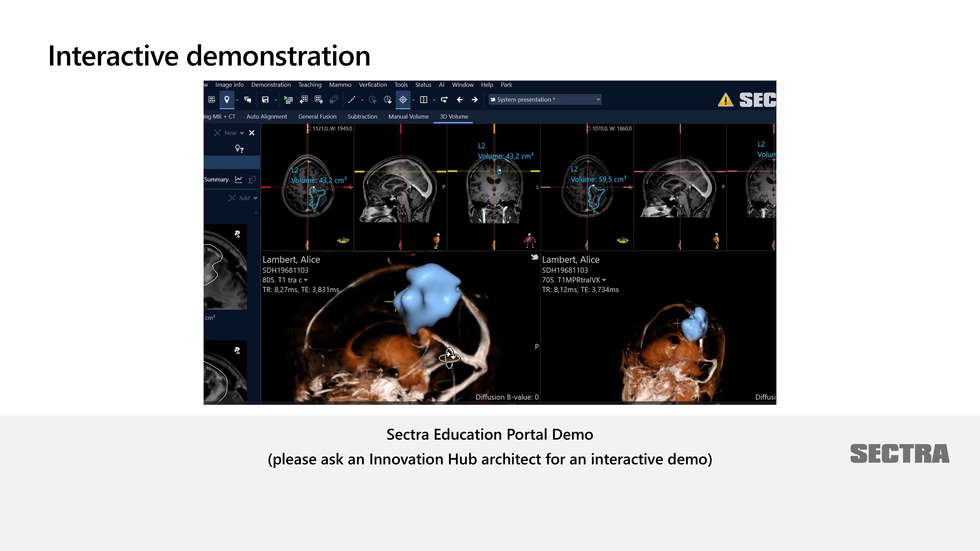The height and width of the screenshot is (551, 980).
Task: Open the Help menu
Action: point(487,85)
